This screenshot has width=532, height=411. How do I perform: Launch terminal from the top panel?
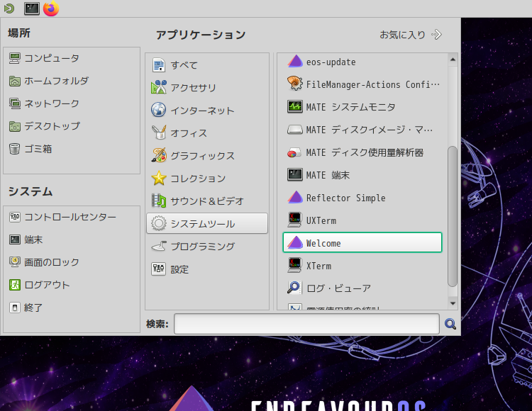[x=31, y=9]
